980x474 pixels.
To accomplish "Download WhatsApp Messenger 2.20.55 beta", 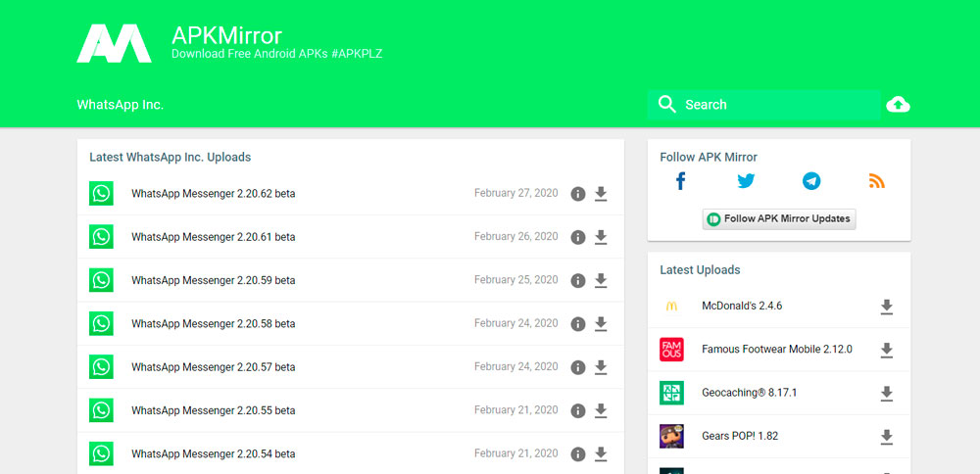I will [x=601, y=410].
